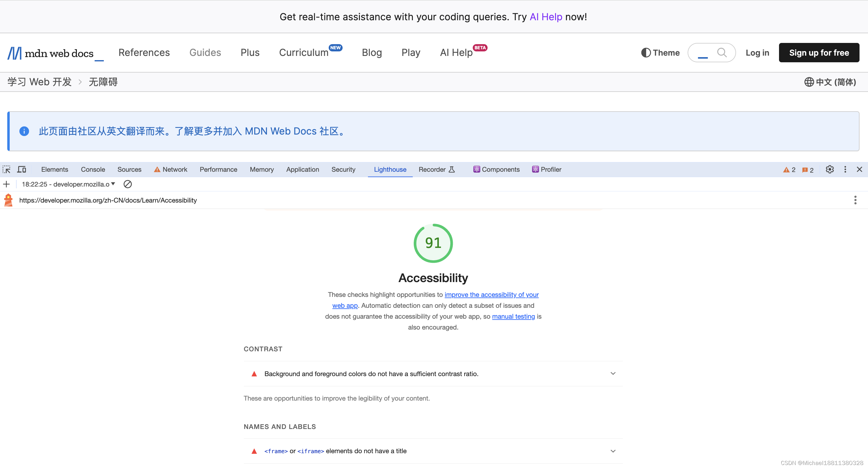This screenshot has width=868, height=468.
Task: Expand the frame title issue details
Action: point(613,451)
